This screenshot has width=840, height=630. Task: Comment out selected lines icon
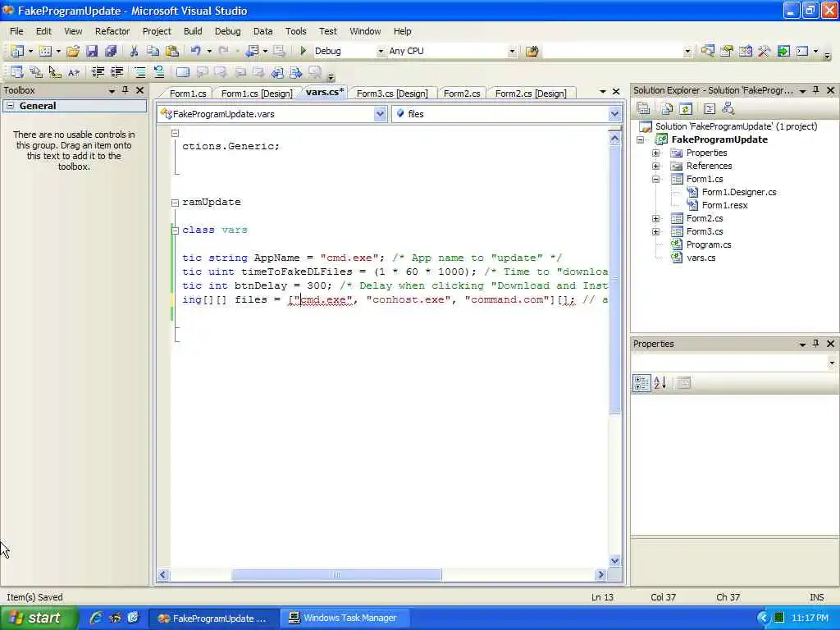tap(139, 72)
